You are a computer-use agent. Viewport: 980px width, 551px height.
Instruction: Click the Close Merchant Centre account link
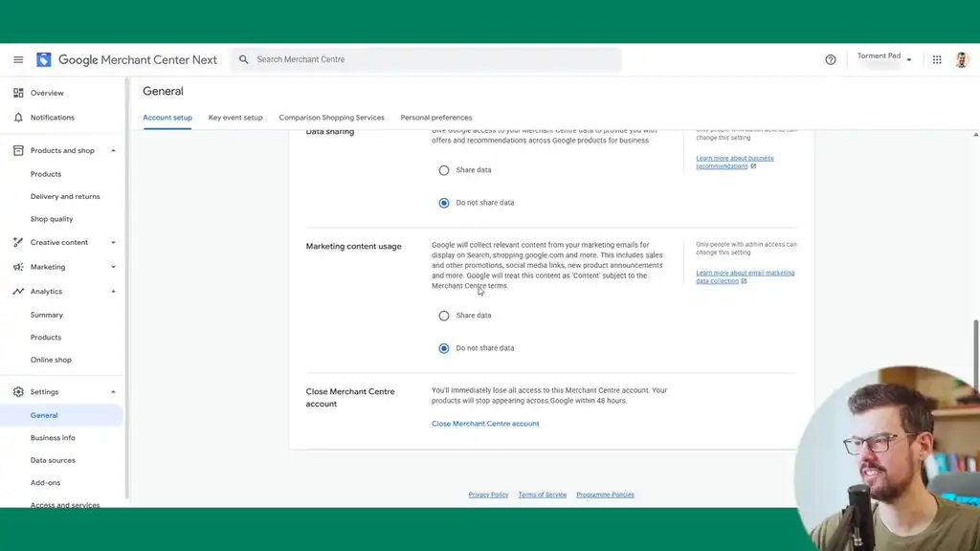pyautogui.click(x=485, y=424)
